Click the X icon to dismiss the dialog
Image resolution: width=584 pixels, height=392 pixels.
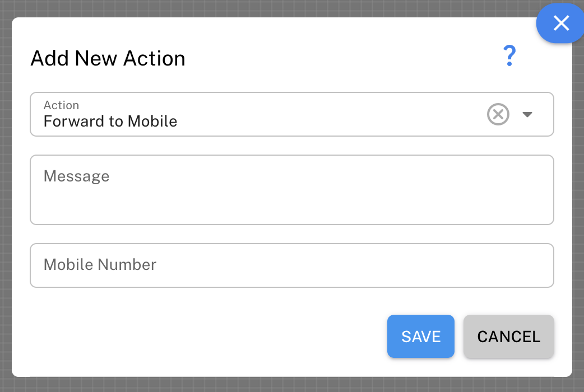click(560, 24)
